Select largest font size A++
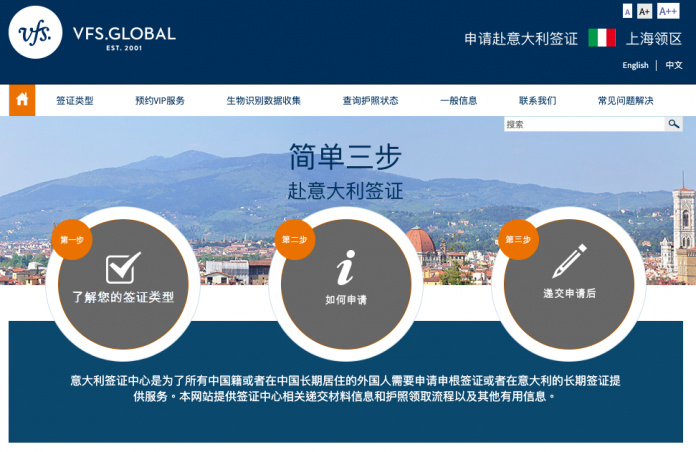Image resolution: width=696 pixels, height=452 pixels. (x=668, y=11)
